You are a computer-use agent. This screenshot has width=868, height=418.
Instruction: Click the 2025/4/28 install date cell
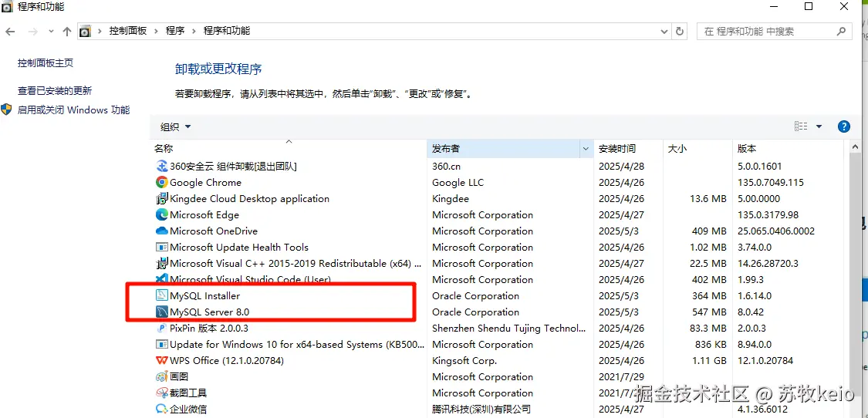pos(621,166)
